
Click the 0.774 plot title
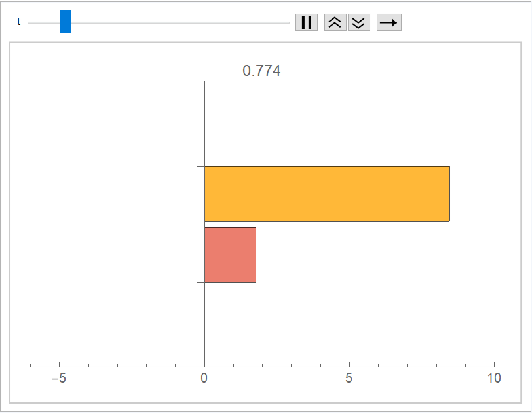click(x=261, y=71)
